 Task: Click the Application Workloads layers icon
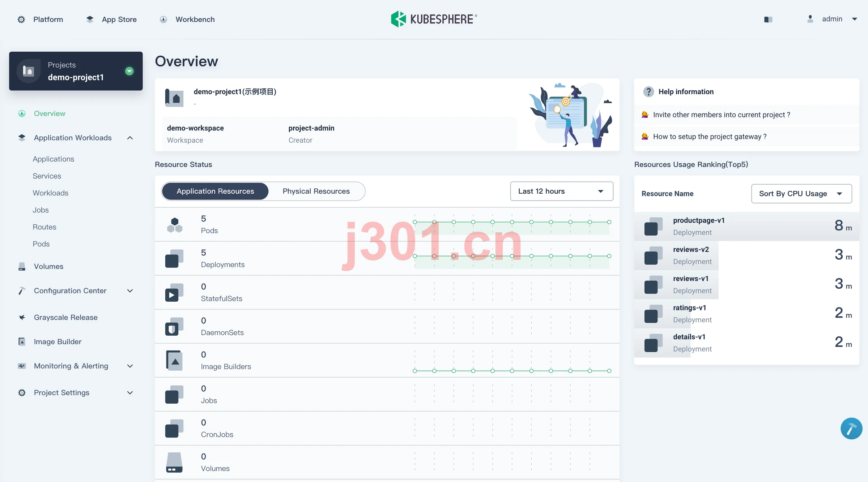tap(22, 138)
